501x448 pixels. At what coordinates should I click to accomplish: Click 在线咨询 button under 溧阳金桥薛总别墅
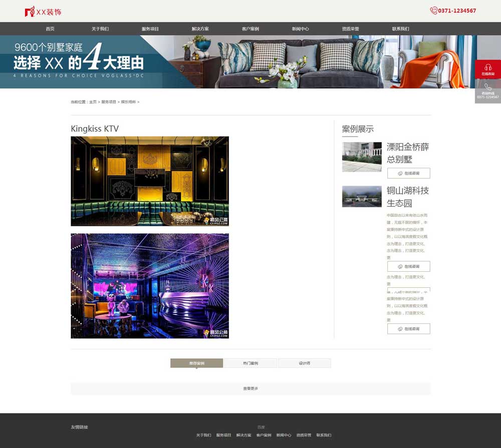(x=408, y=173)
